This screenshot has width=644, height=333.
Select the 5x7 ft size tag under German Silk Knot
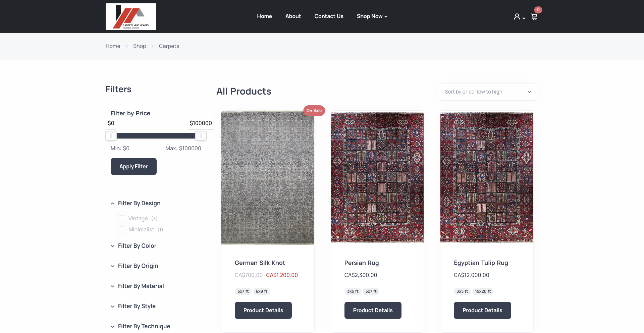pos(243,291)
